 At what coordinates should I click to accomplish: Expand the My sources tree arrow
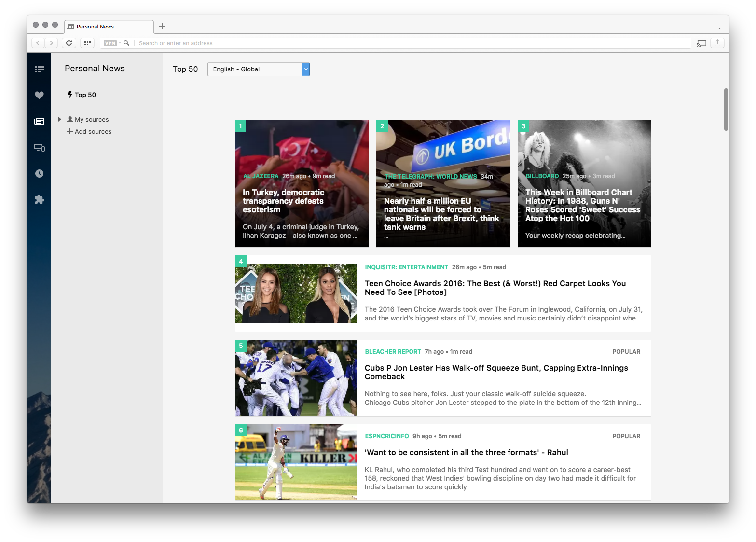59,119
